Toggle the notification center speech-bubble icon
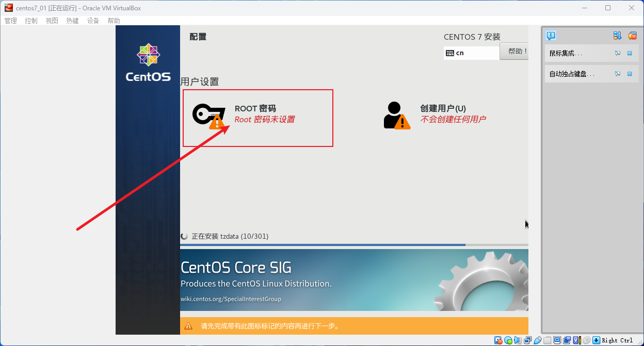The width and height of the screenshot is (644, 346). [551, 36]
